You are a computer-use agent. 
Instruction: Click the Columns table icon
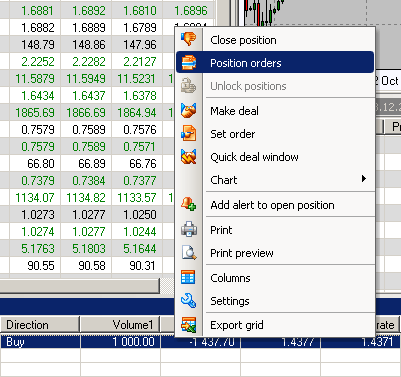click(x=188, y=277)
